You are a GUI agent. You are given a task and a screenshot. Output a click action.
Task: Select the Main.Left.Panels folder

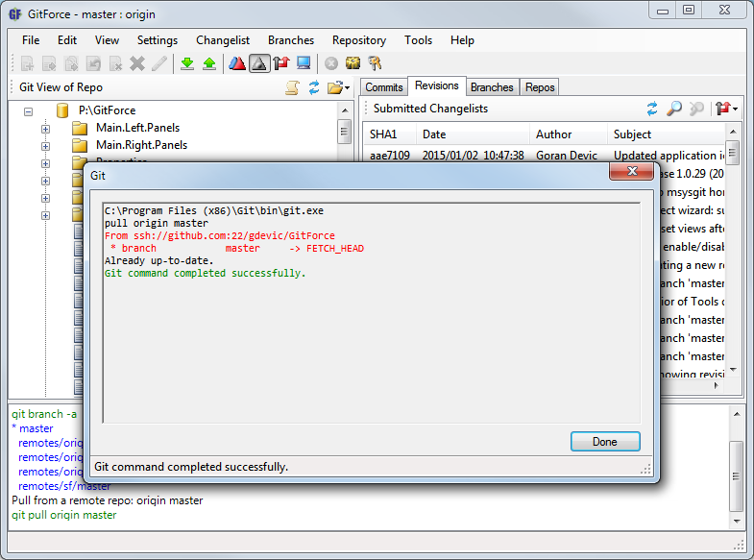click(x=137, y=128)
